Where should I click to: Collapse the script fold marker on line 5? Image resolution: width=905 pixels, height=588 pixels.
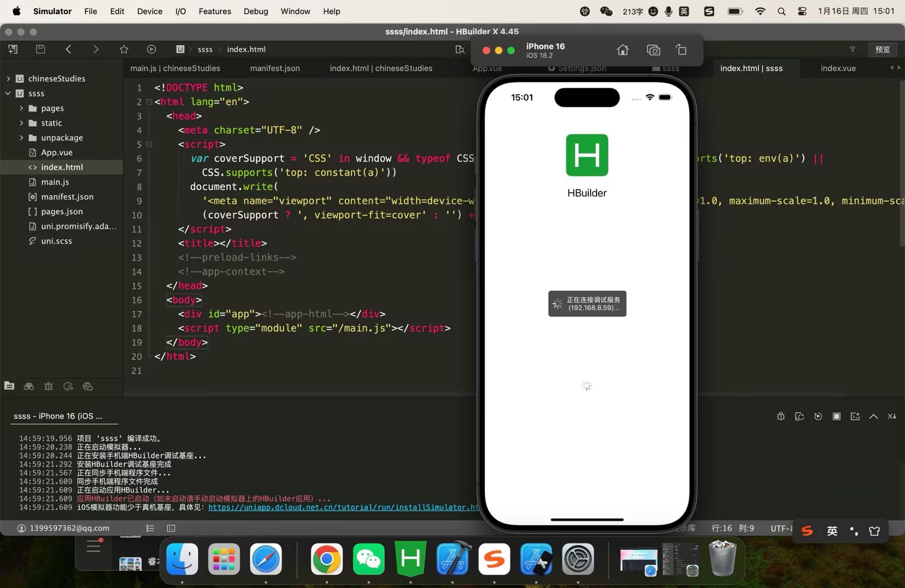149,144
